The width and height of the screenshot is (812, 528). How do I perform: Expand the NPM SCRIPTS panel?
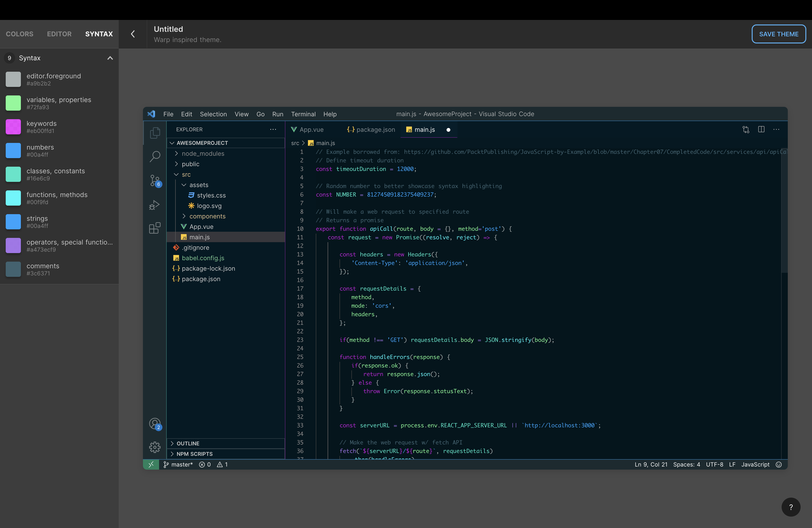click(194, 454)
